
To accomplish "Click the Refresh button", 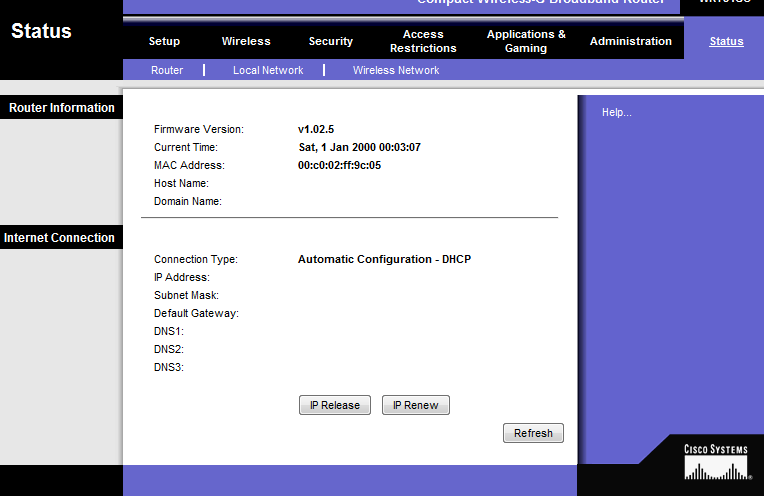I will pos(533,433).
